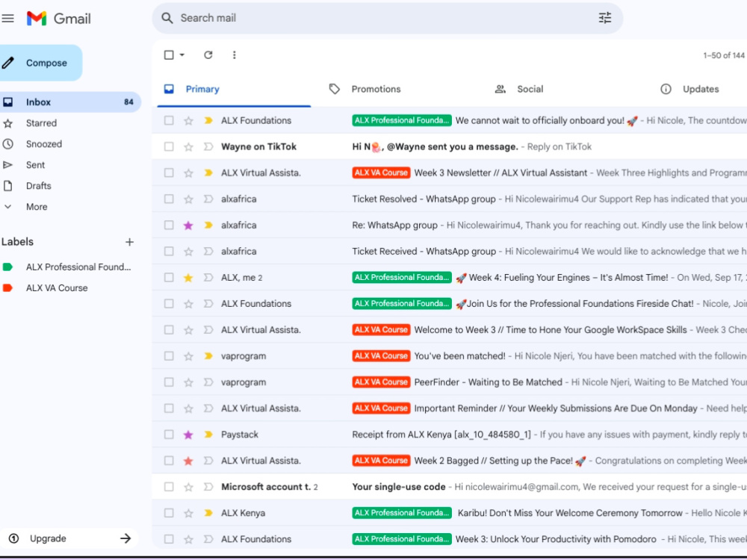Screen dimensions: 747x560
Task: Select the You've been matched email checkbox
Action: 169,355
